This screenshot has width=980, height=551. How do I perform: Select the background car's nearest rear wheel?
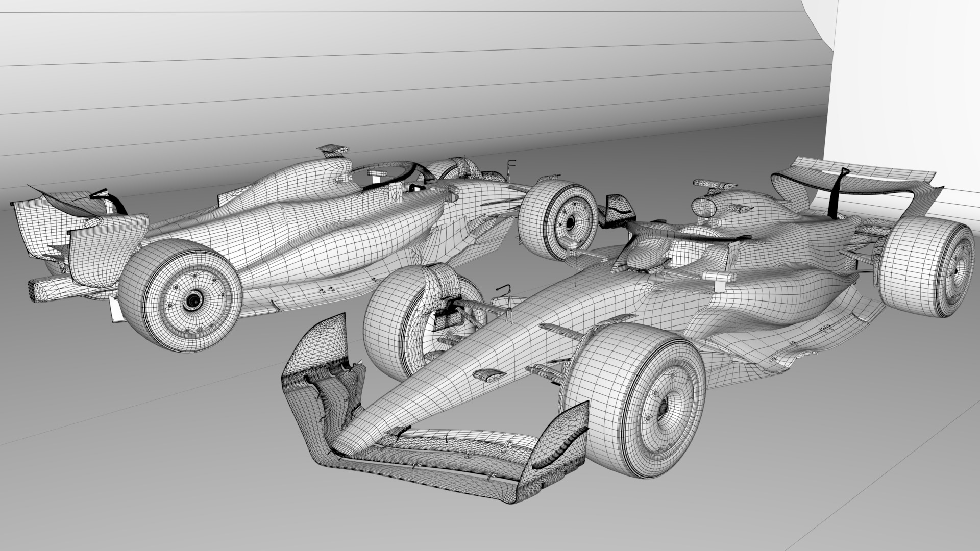point(180,296)
